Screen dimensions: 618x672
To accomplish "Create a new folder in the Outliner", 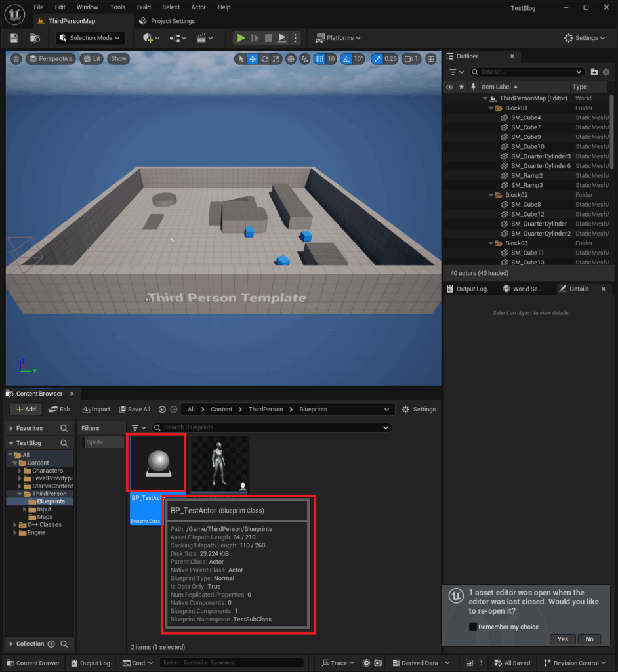I will click(594, 72).
